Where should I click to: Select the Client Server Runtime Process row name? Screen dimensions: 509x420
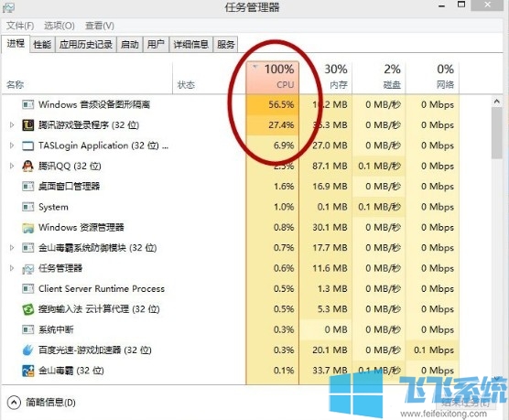[102, 288]
